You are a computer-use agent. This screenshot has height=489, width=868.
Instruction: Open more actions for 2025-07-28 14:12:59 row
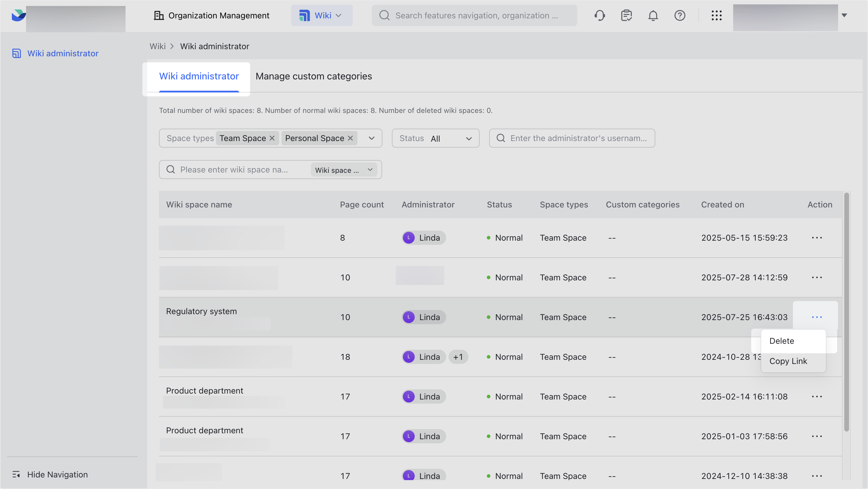[x=817, y=278]
